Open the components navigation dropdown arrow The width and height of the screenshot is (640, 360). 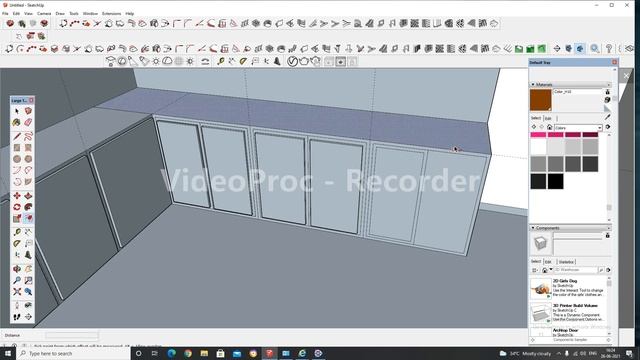tap(551, 270)
